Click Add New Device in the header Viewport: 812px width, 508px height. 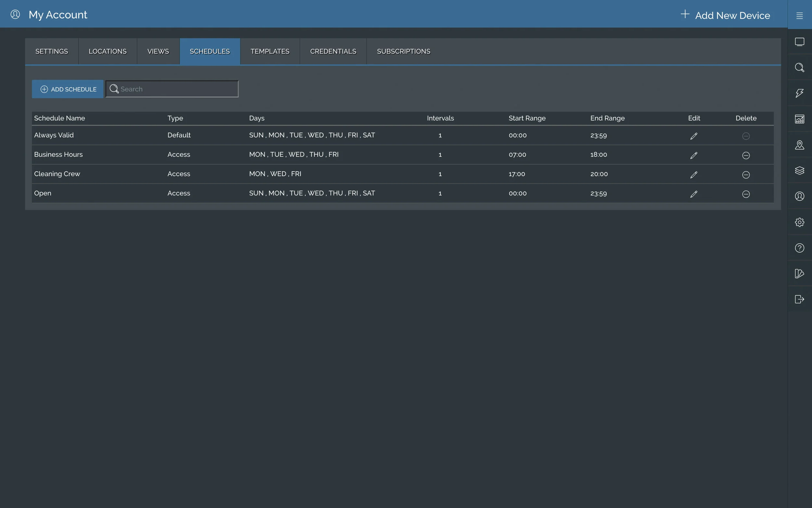click(x=725, y=15)
